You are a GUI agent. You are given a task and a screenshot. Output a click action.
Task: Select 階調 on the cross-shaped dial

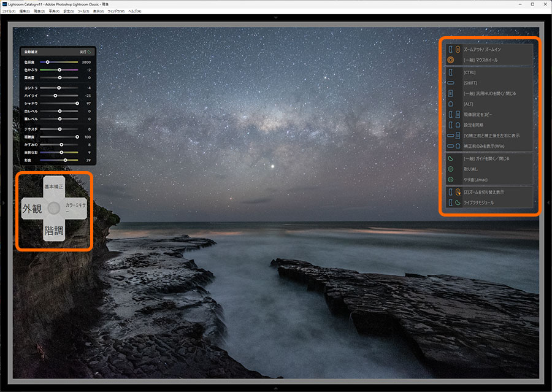pos(54,231)
